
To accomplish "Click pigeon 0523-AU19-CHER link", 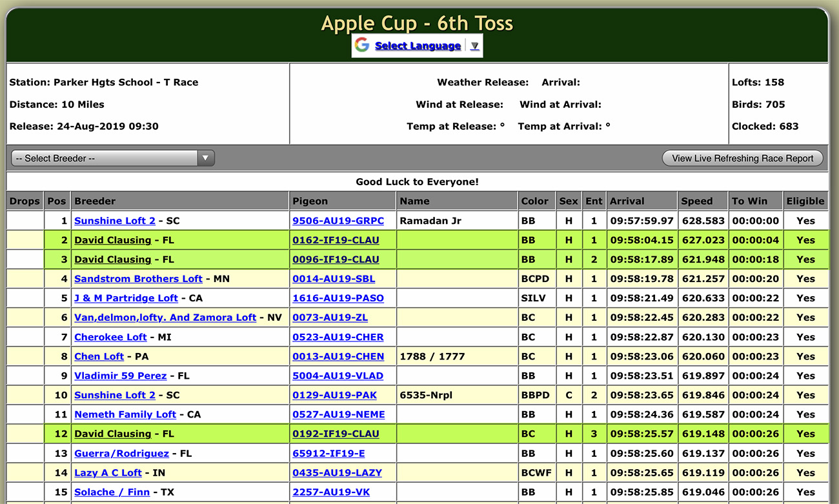I will click(338, 337).
